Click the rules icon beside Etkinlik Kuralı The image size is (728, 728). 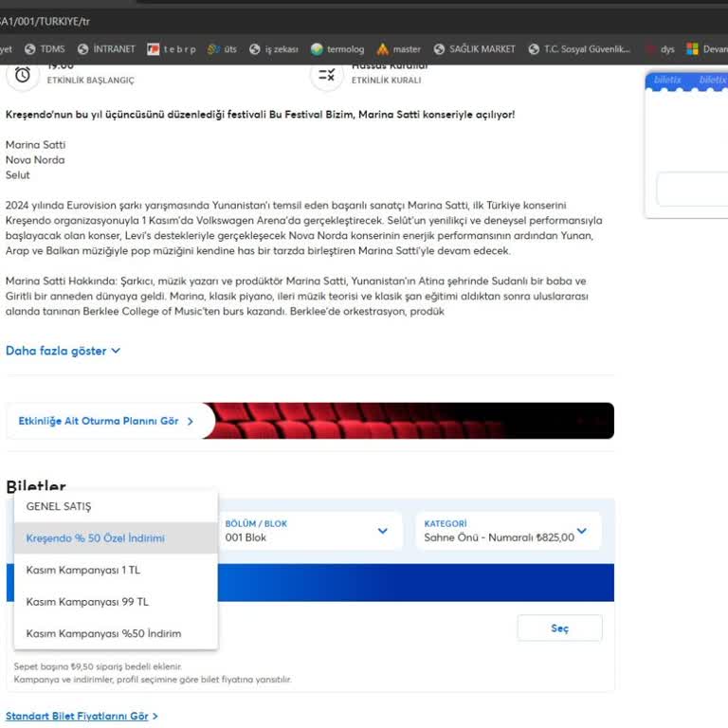[326, 74]
